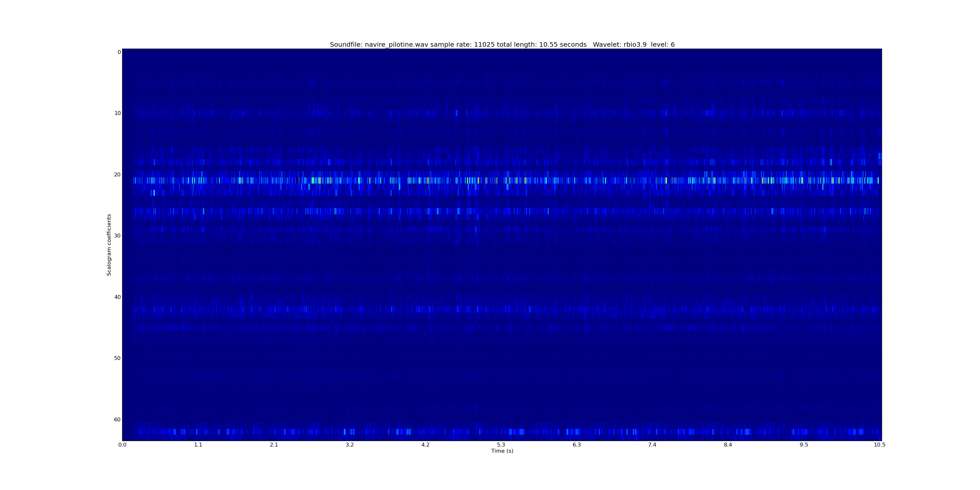Screen dimensions: 980x490
Task: Click the y-axis tick label 40
Action: click(x=117, y=297)
